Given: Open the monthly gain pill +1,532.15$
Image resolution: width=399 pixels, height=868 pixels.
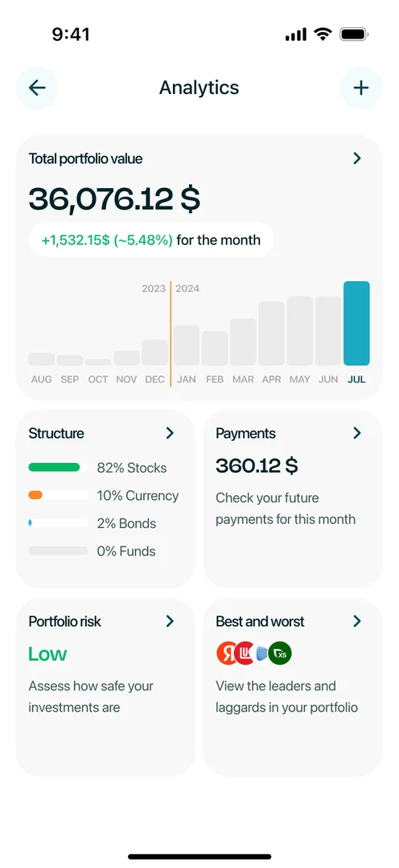Looking at the screenshot, I should click(150, 240).
